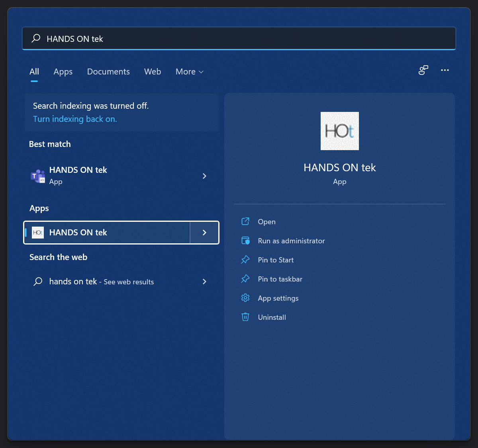This screenshot has width=478, height=448.
Task: Click the Search the web heading
Action: point(58,257)
